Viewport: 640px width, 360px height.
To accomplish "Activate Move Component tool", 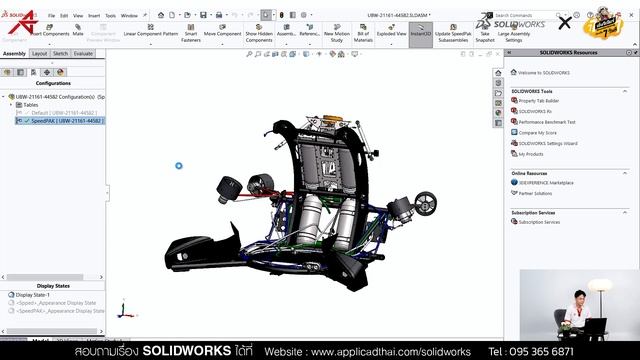I will pyautogui.click(x=222, y=30).
